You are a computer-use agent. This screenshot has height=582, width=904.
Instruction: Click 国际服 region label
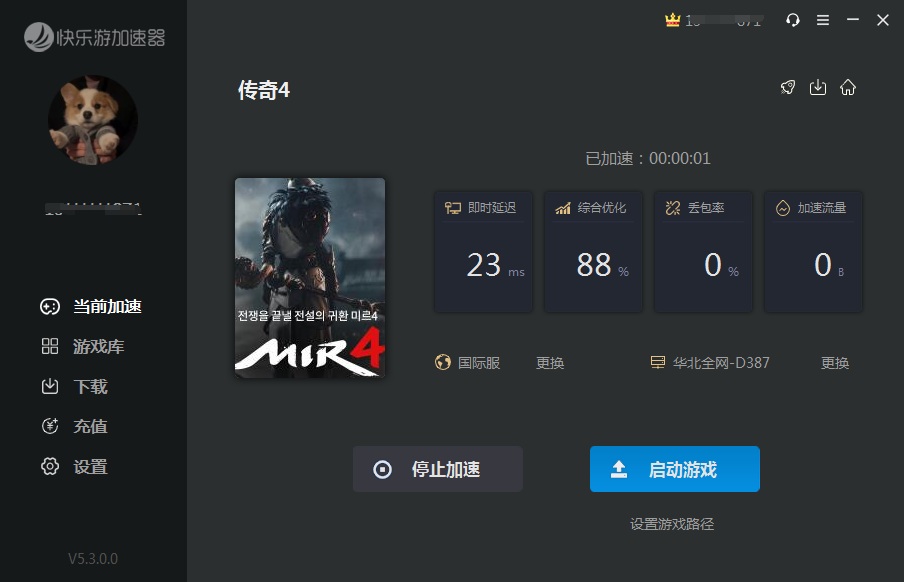coord(479,363)
